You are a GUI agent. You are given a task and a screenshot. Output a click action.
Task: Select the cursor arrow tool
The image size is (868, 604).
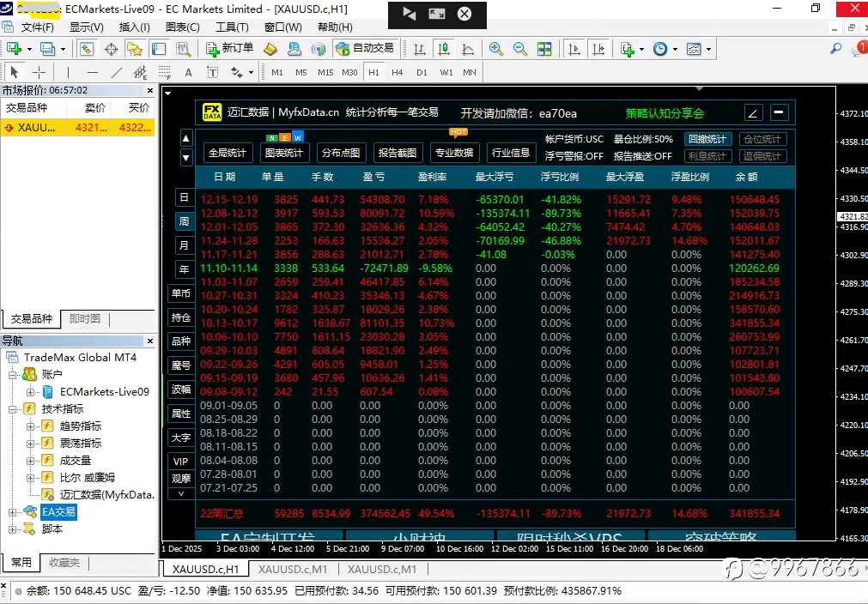click(x=15, y=72)
